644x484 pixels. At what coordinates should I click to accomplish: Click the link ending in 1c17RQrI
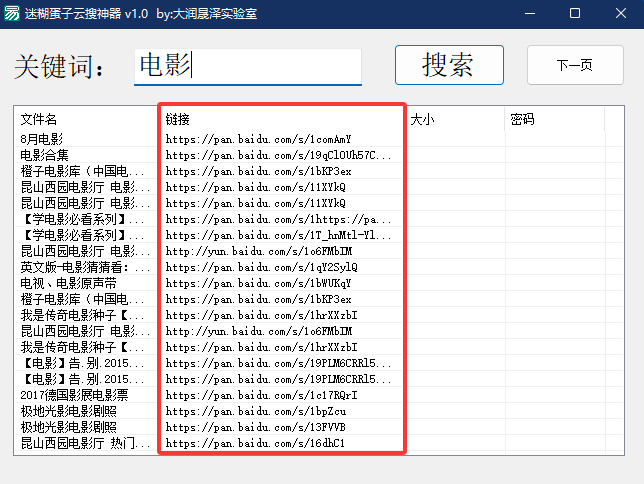261,395
